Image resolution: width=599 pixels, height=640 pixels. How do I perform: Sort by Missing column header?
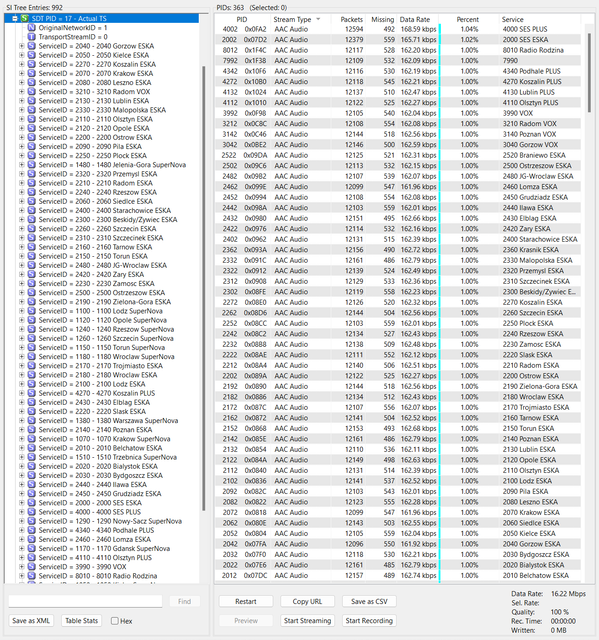pyautogui.click(x=382, y=19)
